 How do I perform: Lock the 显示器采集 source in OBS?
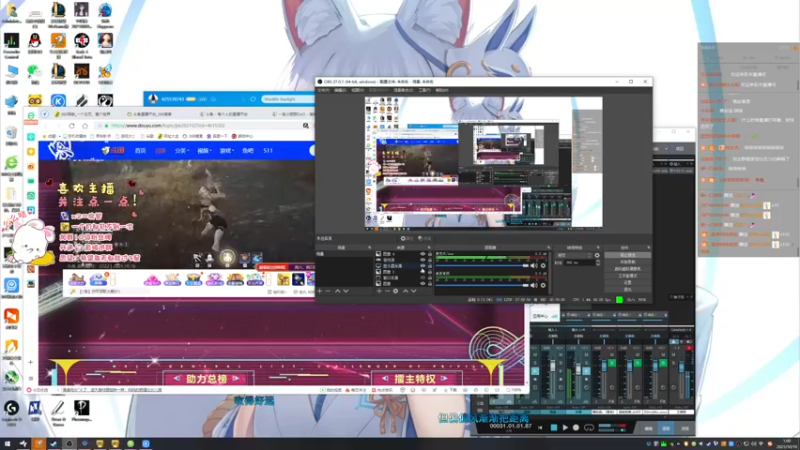(430, 266)
